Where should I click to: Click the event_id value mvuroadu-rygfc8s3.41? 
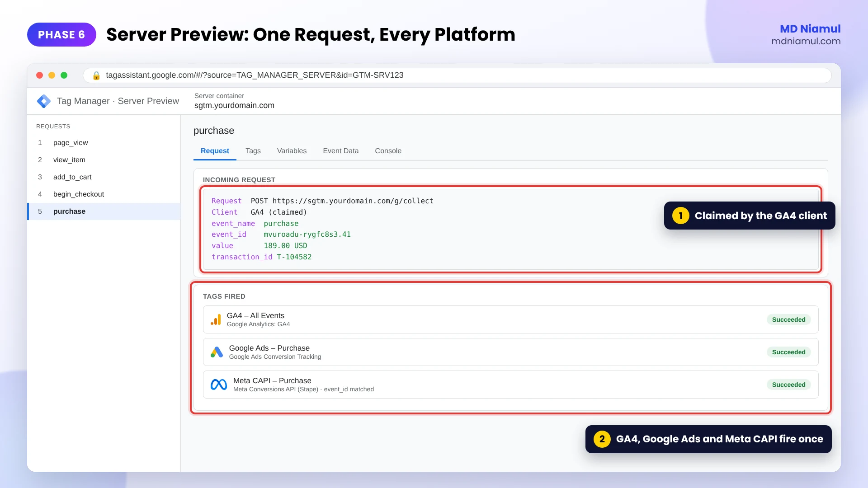(307, 235)
